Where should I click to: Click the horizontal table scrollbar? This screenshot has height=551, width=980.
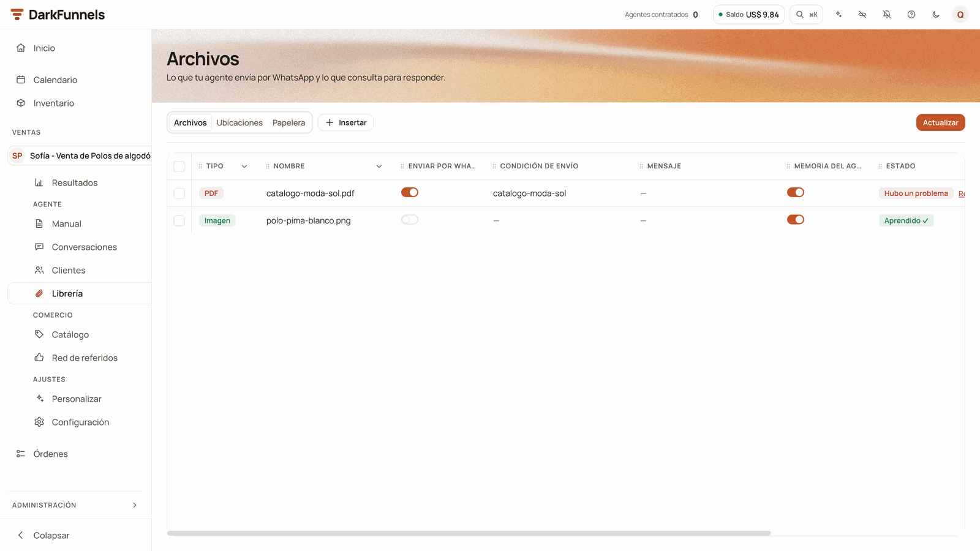pyautogui.click(x=469, y=533)
